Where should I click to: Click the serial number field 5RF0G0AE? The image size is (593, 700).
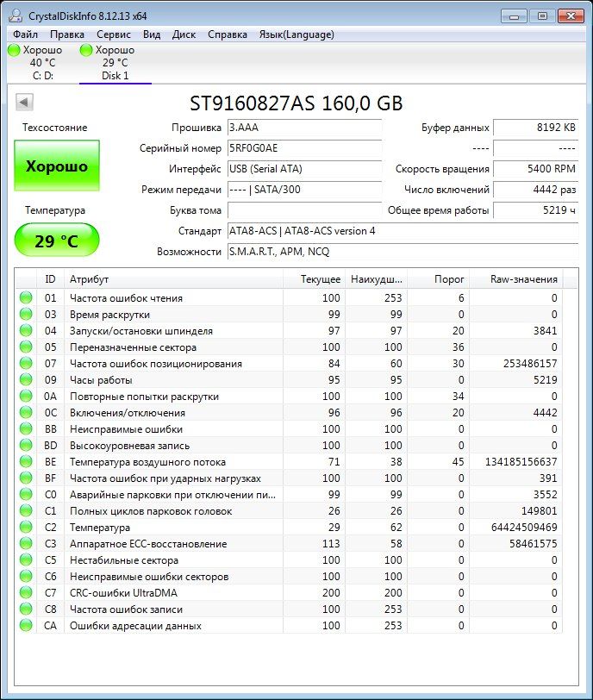pos(305,148)
